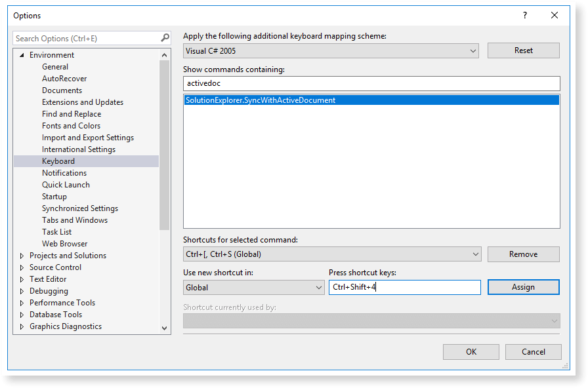Viewport: 588px width, 388px height.
Task: Select Fonts and Colors in the options tree
Action: coord(71,125)
